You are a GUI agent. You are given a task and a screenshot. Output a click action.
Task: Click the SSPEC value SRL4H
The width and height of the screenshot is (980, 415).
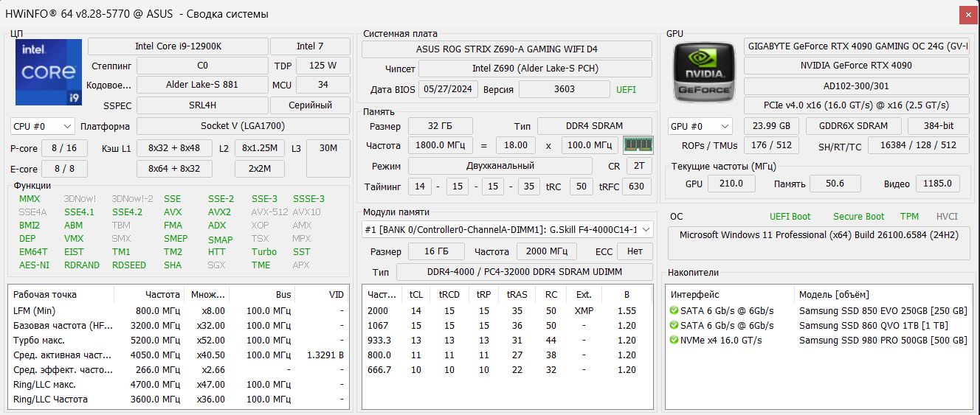pyautogui.click(x=202, y=105)
